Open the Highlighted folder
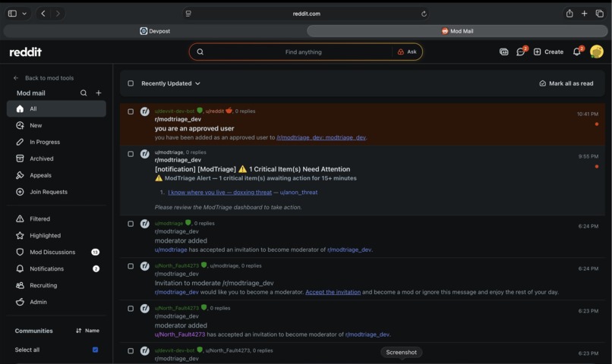The image size is (612, 364). click(x=56, y=235)
